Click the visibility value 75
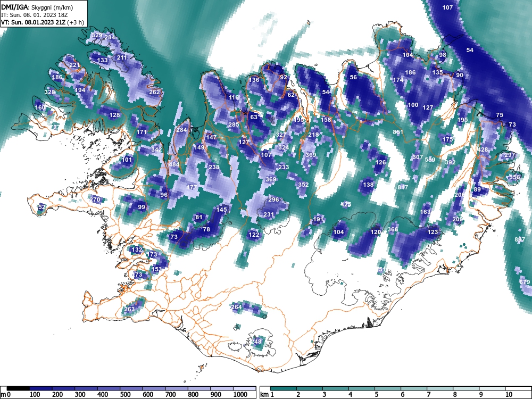The height and width of the screenshot is (399, 532). point(500,115)
